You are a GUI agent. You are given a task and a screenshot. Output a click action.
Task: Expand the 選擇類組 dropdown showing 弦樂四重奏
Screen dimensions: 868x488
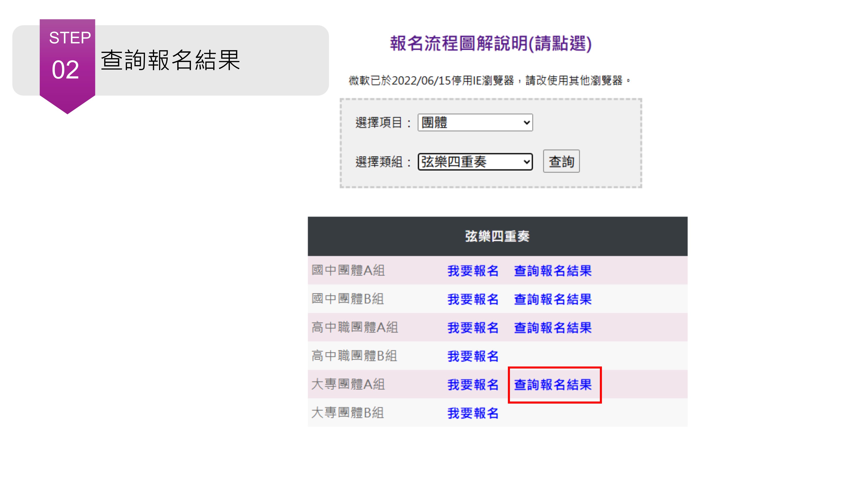coord(475,162)
